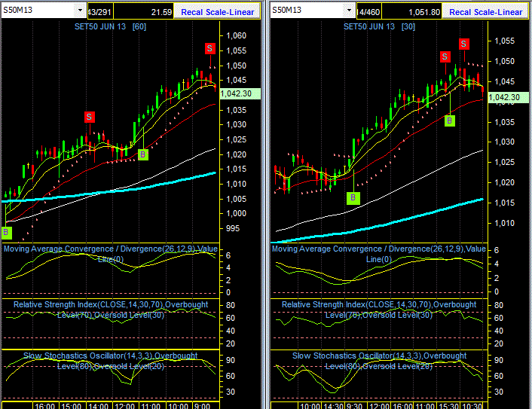The image size is (532, 409).
Task: Click the 14:00 time label on left chart axis
Action: 99,405
